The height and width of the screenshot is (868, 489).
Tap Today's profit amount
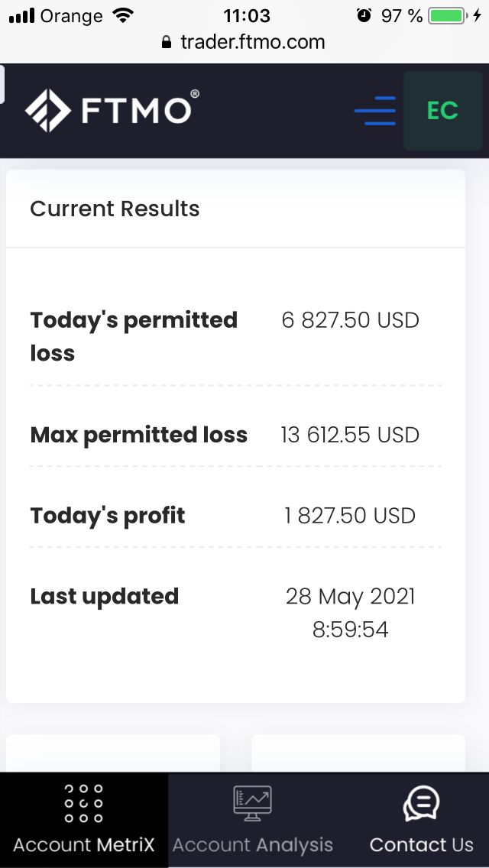(x=350, y=516)
